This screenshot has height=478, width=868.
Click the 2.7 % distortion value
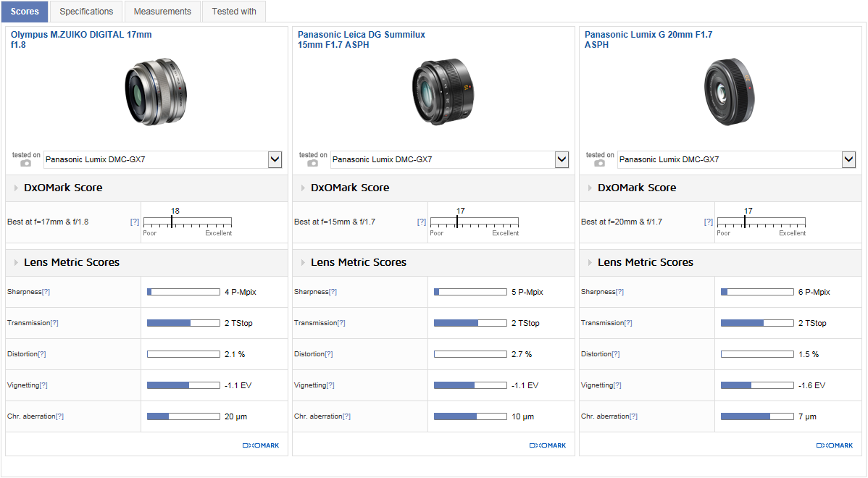522,355
